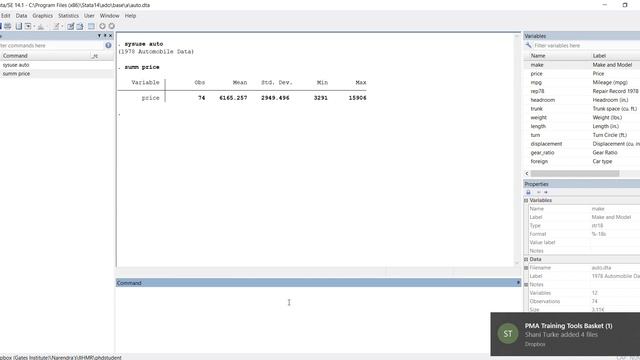Click the Variables filter wrench icon
Viewport: 640px width, 360px height.
[x=529, y=45]
